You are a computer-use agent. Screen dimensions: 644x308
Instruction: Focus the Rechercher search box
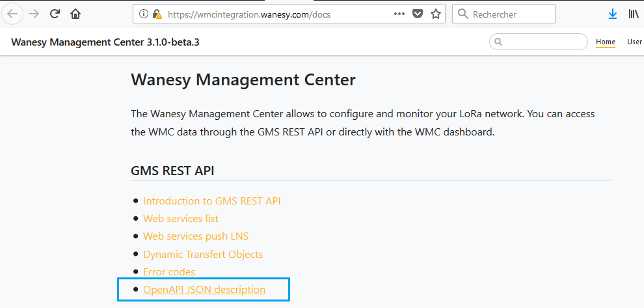(x=511, y=14)
